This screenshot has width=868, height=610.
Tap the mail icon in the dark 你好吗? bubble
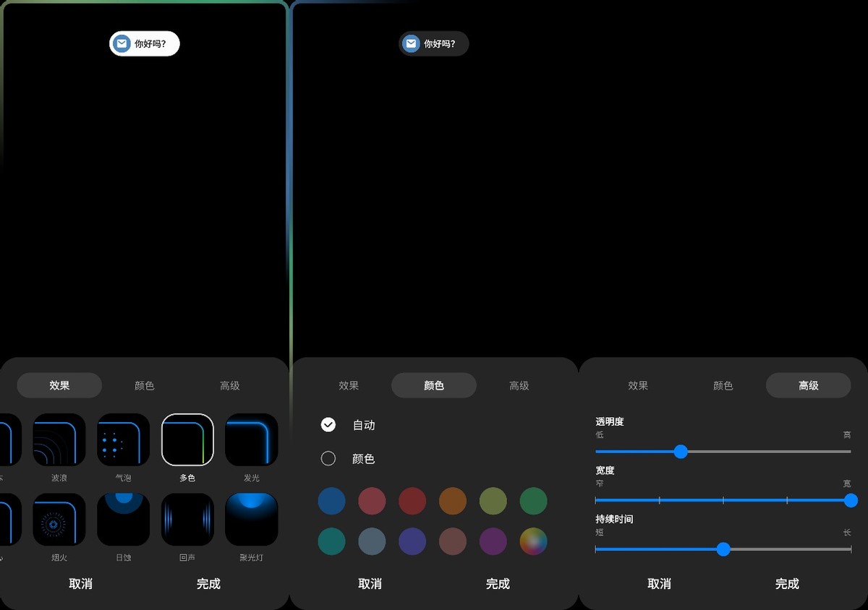click(411, 43)
